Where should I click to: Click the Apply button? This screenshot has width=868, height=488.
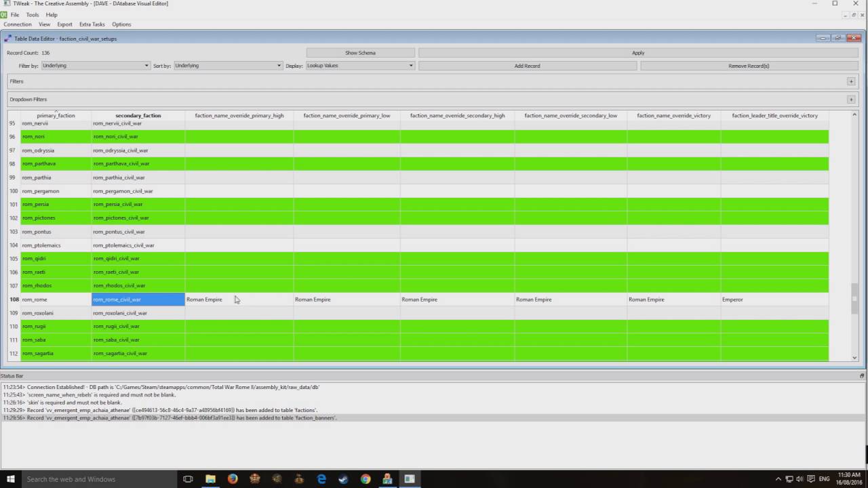638,53
